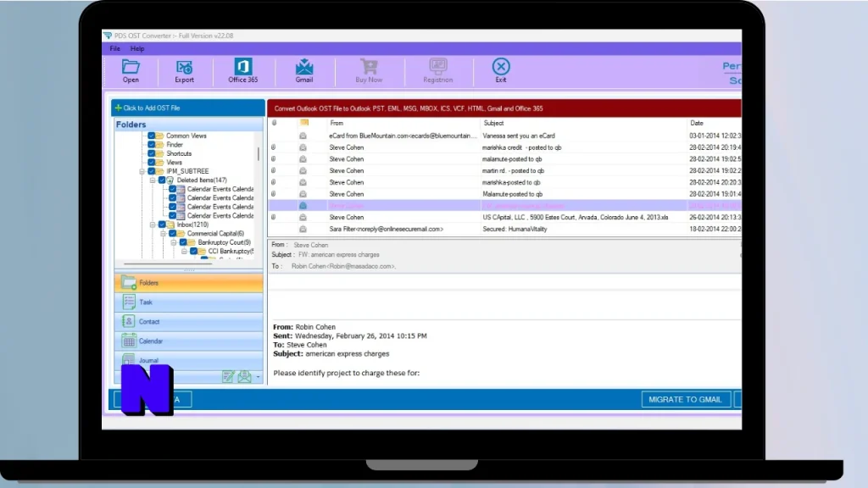Toggle the Views folder checkbox
This screenshot has height=488, width=868.
pyautogui.click(x=151, y=162)
